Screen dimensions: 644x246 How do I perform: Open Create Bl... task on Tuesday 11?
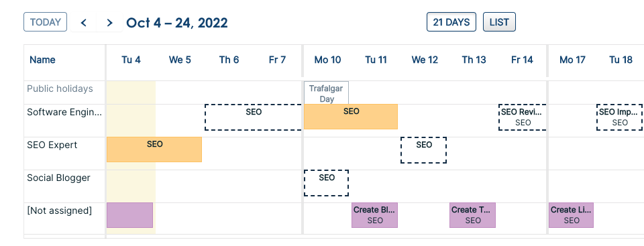[x=374, y=214]
